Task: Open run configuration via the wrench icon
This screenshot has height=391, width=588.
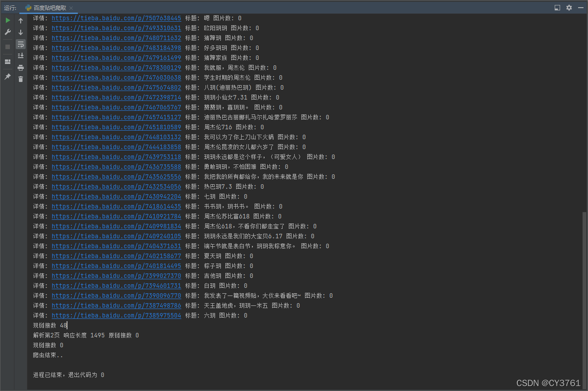Action: point(8,32)
